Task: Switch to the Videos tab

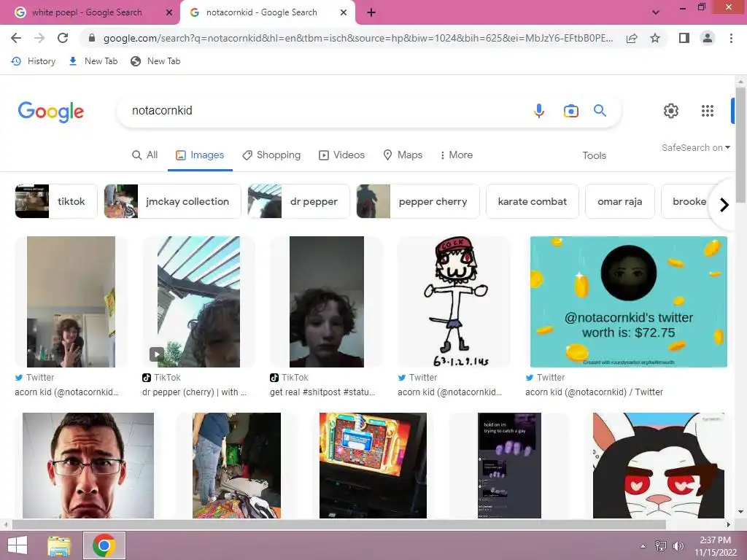Action: click(x=341, y=155)
